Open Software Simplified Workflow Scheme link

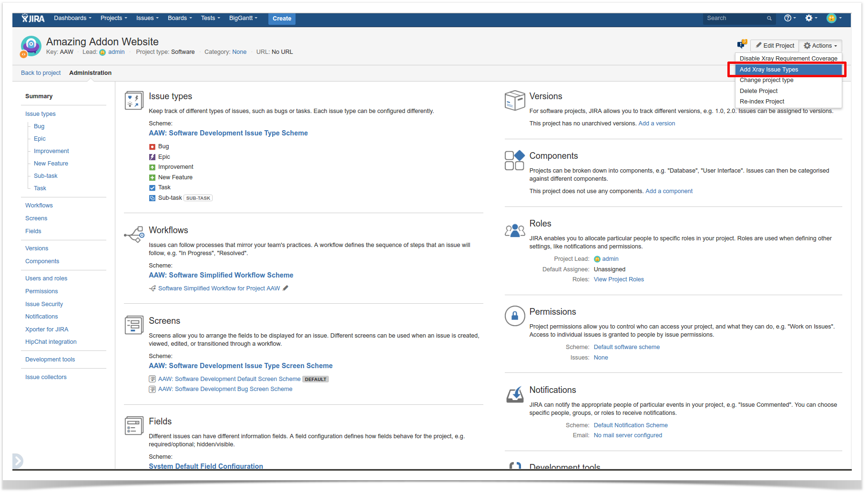(x=221, y=275)
